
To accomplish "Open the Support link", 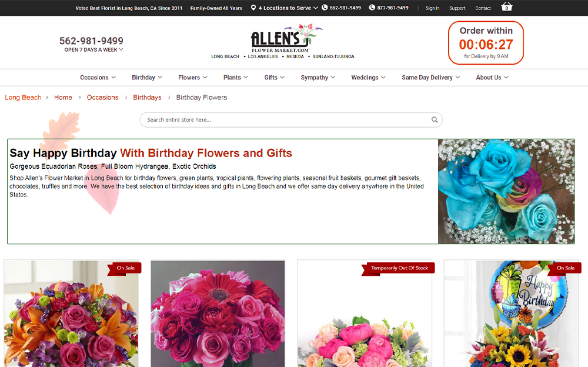I will point(457,8).
